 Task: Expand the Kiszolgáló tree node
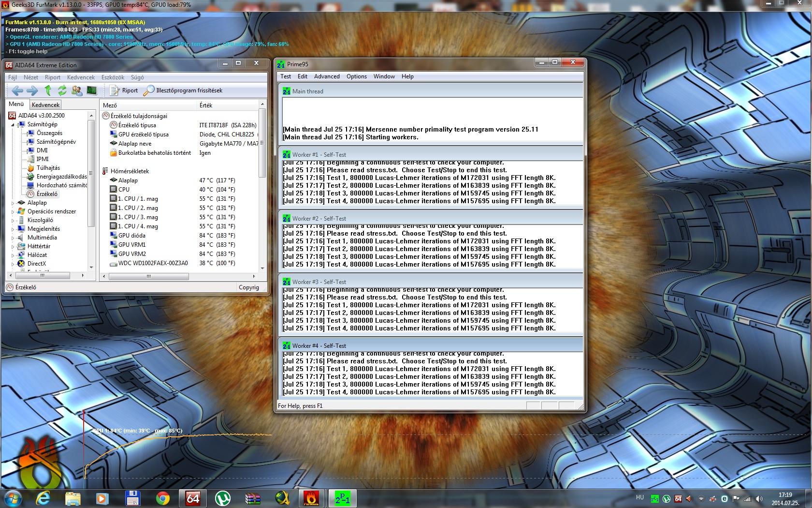tap(13, 220)
